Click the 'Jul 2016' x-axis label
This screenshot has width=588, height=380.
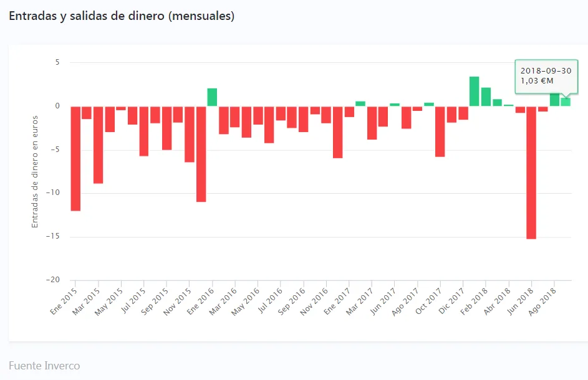(271, 300)
